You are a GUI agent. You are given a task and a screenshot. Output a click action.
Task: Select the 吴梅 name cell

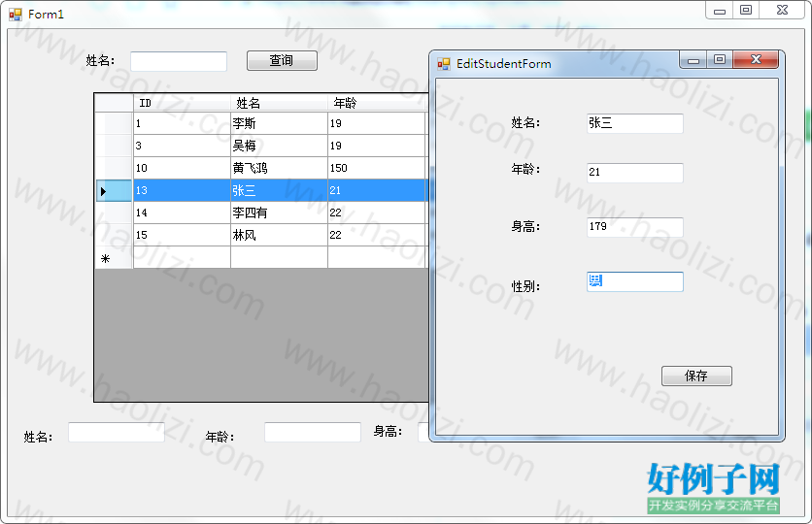coord(279,146)
